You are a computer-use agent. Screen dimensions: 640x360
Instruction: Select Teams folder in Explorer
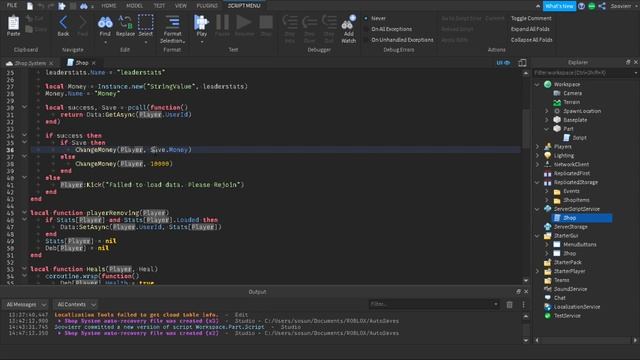[x=561, y=280]
